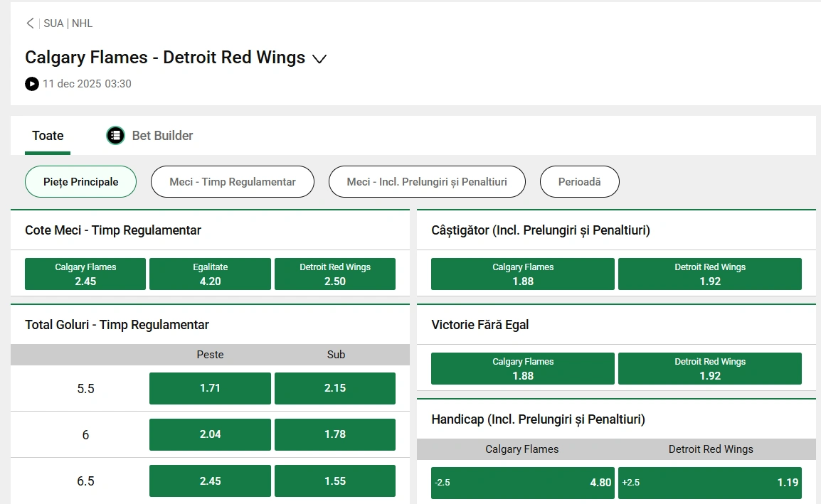Select the Meci - Incl. Prelungiri și Penaltiuri filter
The image size is (821, 504).
pyautogui.click(x=427, y=181)
